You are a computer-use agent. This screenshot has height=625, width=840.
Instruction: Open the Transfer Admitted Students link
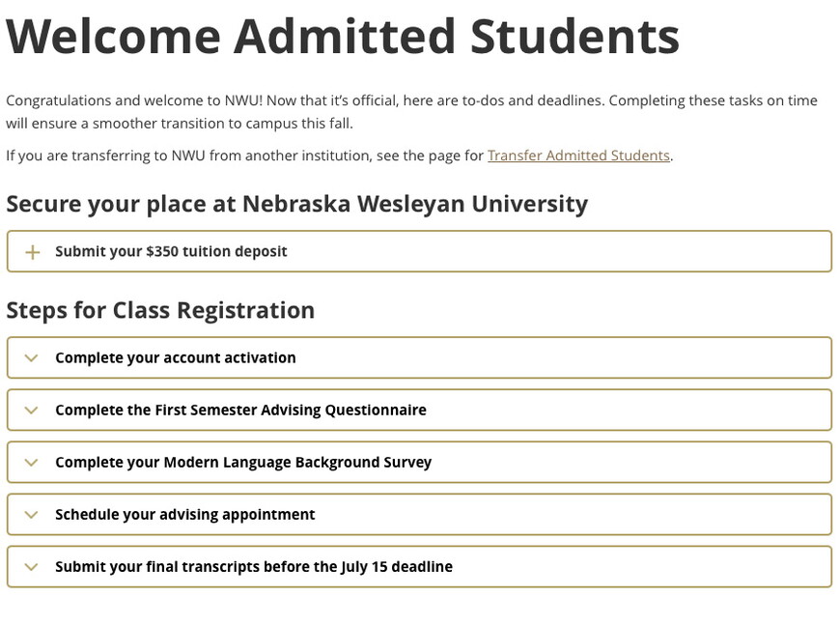pyautogui.click(x=578, y=155)
